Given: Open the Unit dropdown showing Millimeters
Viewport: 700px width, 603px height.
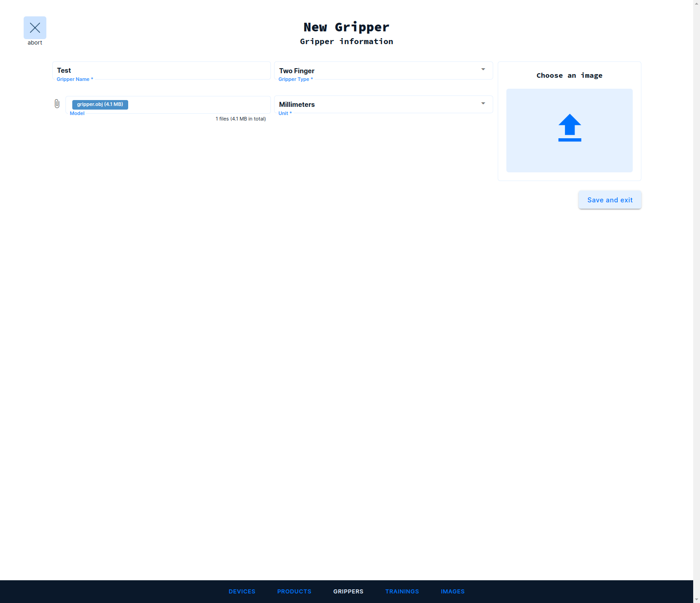Looking at the screenshot, I should pyautogui.click(x=383, y=104).
